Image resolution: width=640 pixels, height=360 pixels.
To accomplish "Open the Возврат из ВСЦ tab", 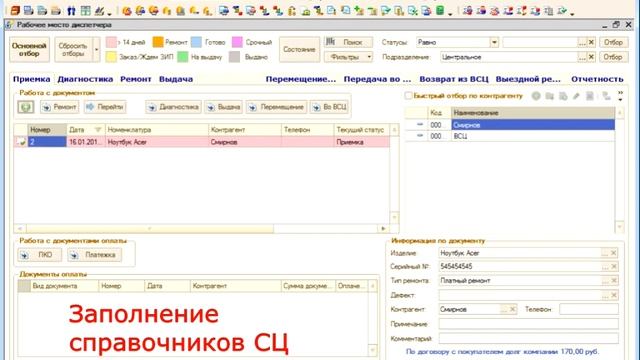I will 454,79.
